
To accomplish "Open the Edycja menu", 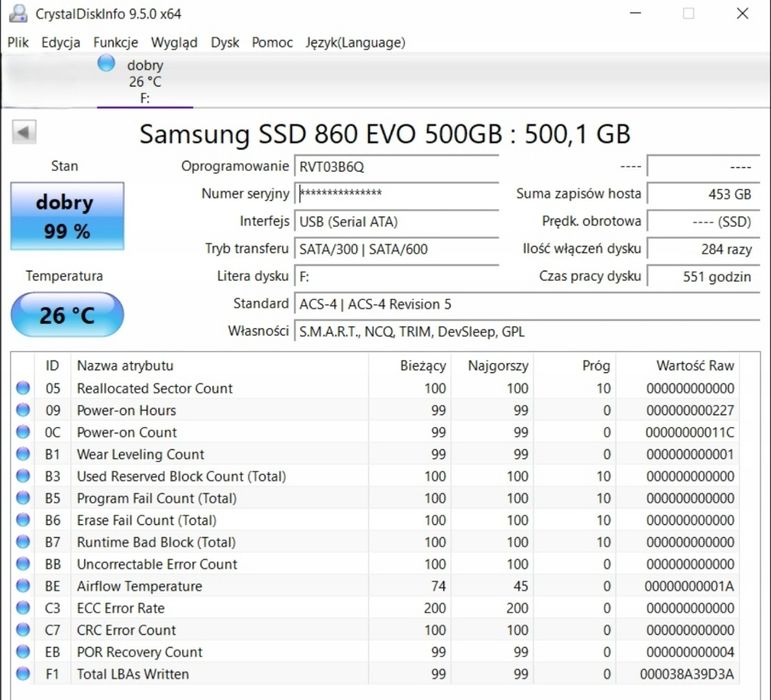I will pos(61,43).
